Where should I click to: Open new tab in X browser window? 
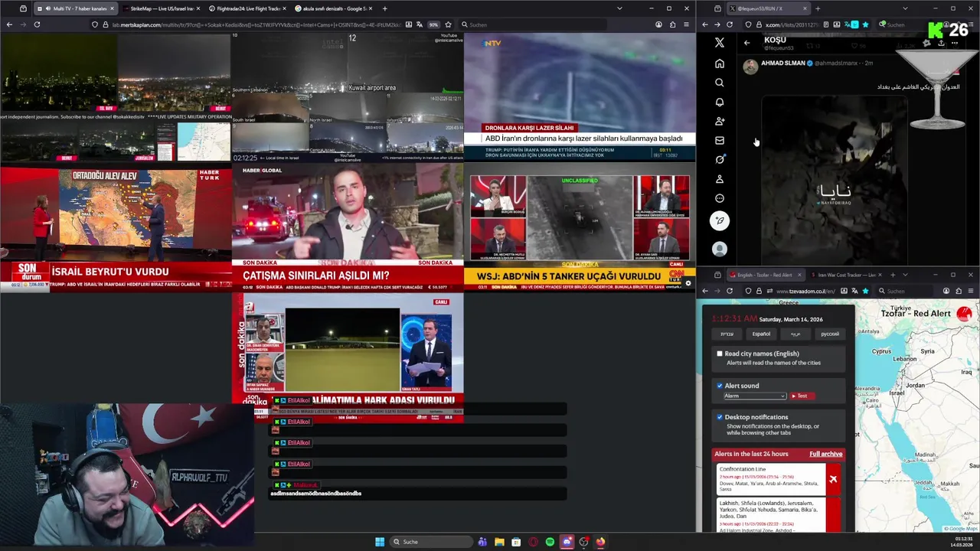pos(817,8)
